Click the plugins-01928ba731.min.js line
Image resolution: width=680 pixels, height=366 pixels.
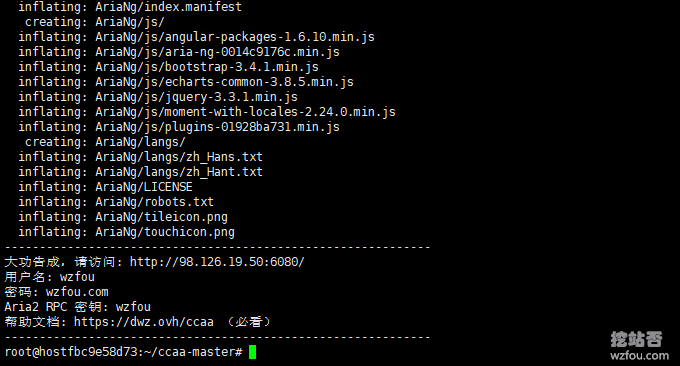tap(179, 127)
